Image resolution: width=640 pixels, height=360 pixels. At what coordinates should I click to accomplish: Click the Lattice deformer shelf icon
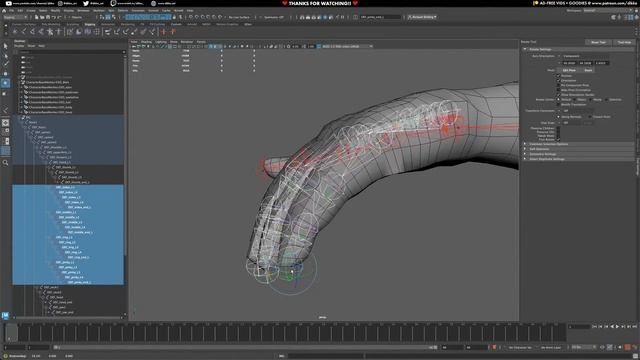pyautogui.click(x=97, y=31)
